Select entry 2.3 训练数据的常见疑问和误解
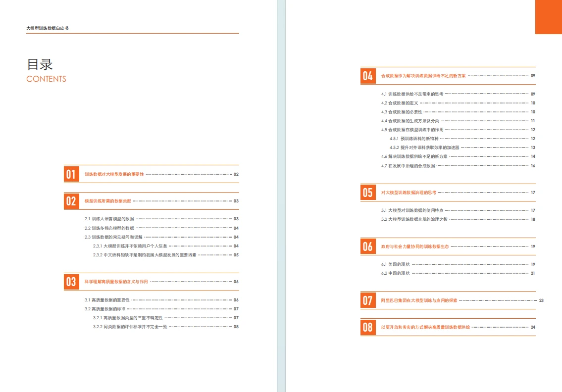This screenshot has height=392, width=562. point(113,237)
